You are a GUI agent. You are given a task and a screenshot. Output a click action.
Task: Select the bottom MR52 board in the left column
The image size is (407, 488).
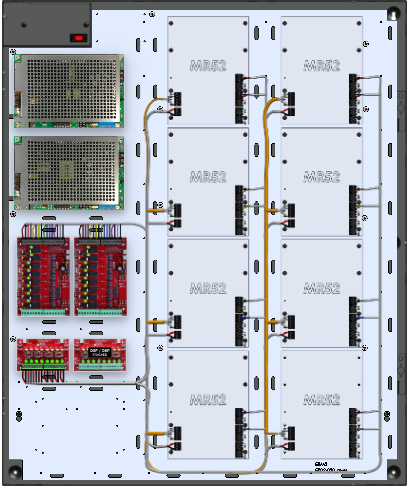pos(208,404)
